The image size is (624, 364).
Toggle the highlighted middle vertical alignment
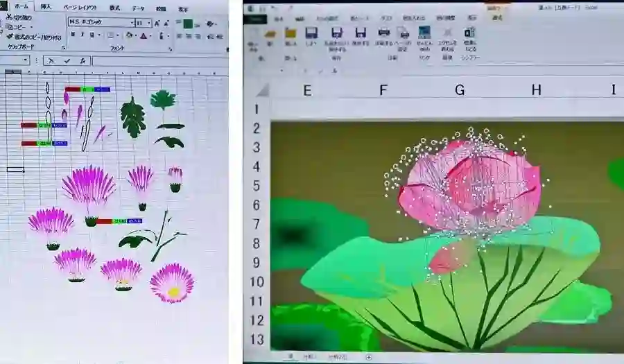[188, 24]
